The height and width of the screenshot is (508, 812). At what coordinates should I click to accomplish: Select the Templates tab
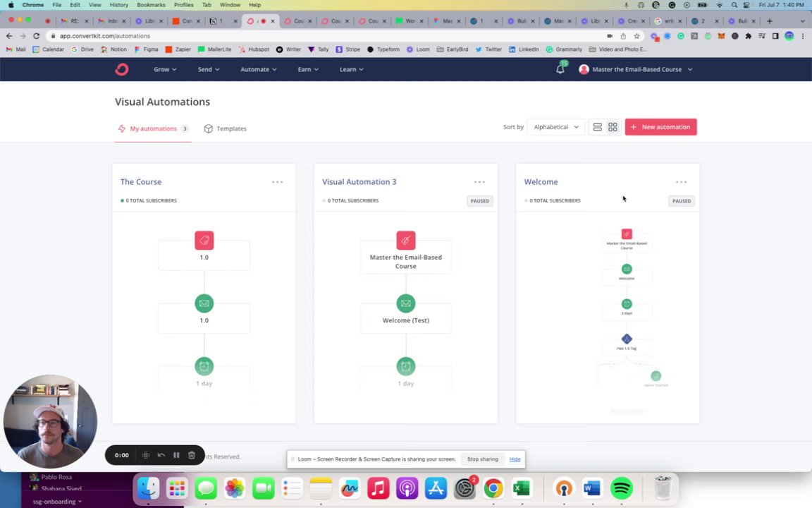click(x=226, y=128)
